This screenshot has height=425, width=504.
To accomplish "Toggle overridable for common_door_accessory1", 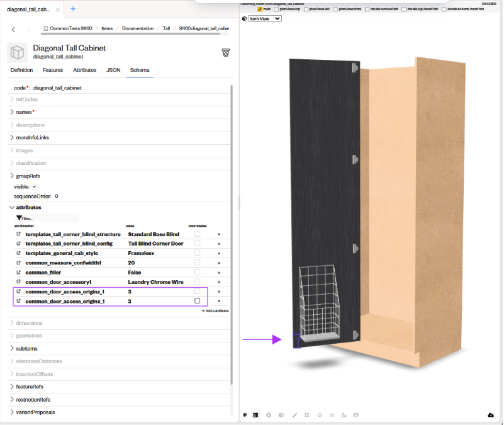I will pyautogui.click(x=198, y=281).
